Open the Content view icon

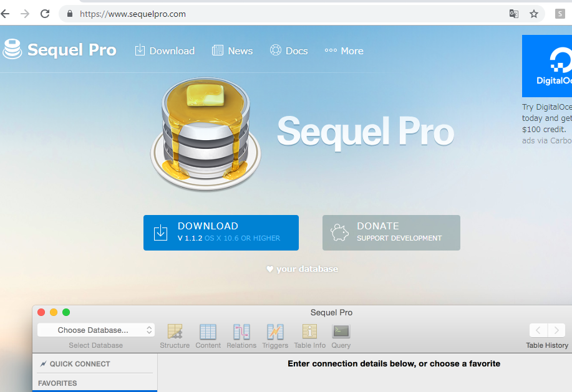coord(208,332)
